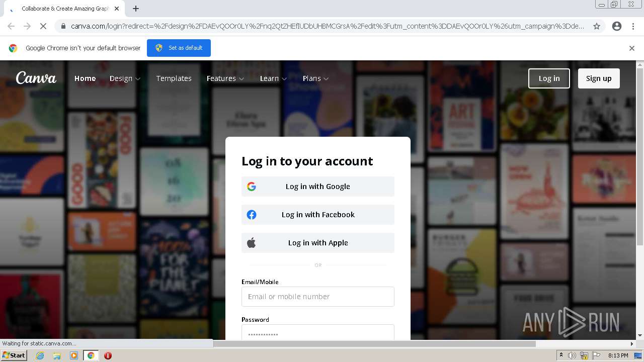644x362 pixels.
Task: Click the clock showing 8:13 PM
Action: click(618, 355)
